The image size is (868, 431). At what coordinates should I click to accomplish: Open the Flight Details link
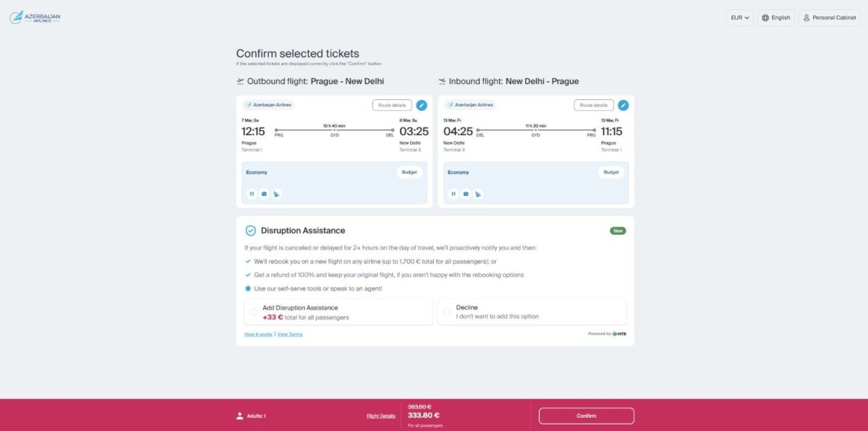coord(381,416)
